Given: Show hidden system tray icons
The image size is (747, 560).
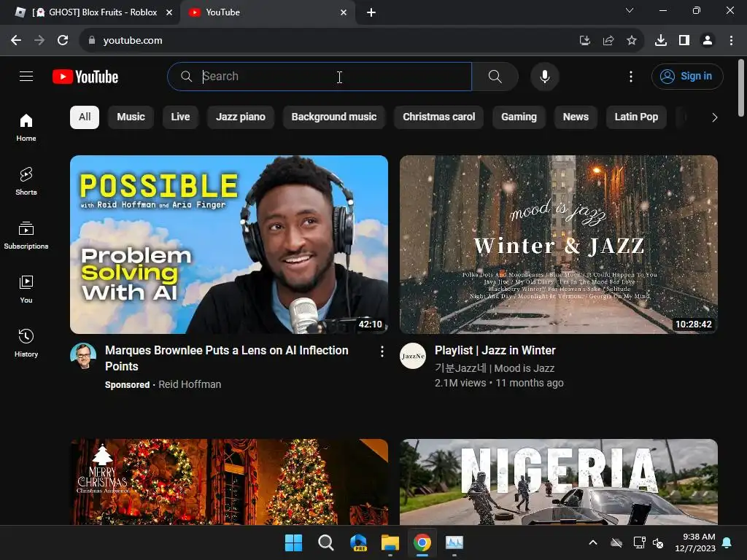Looking at the screenshot, I should coord(593,542).
